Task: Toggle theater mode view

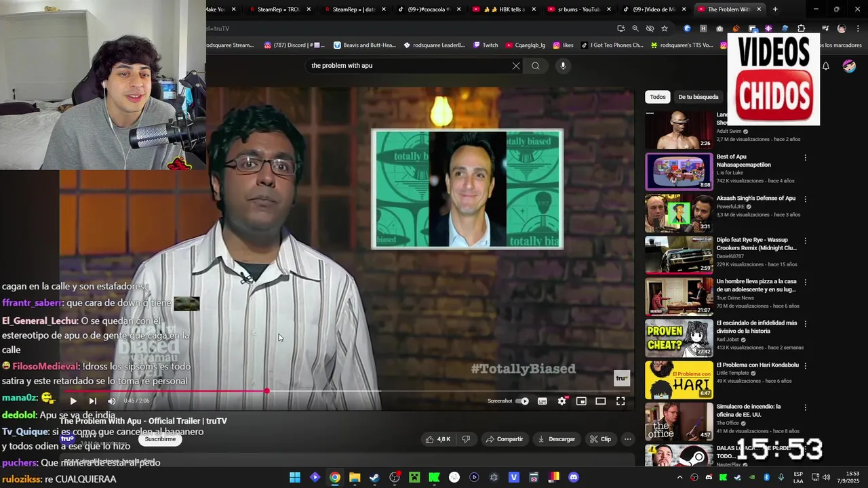Action: pos(601,401)
